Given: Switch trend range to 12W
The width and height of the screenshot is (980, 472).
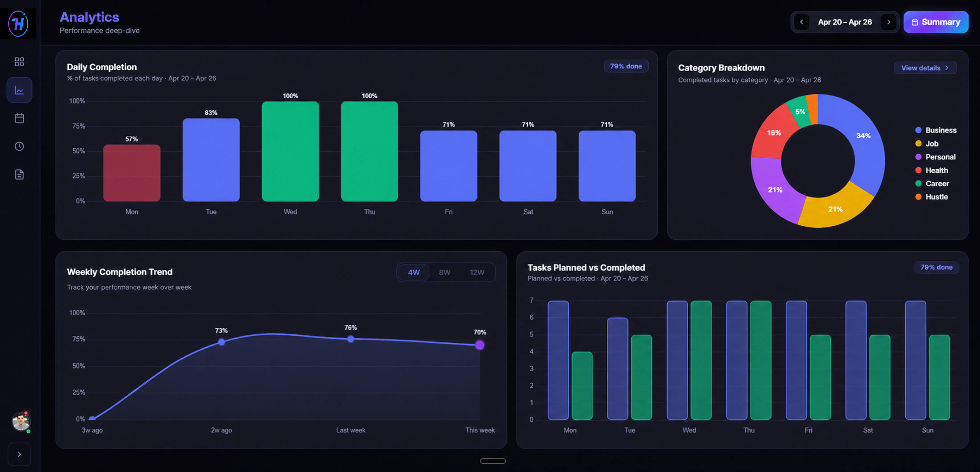Looking at the screenshot, I should [x=477, y=272].
